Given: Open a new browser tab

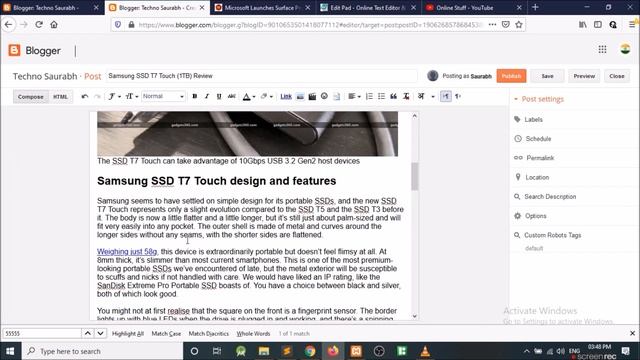Looking at the screenshot, I should point(535,7).
